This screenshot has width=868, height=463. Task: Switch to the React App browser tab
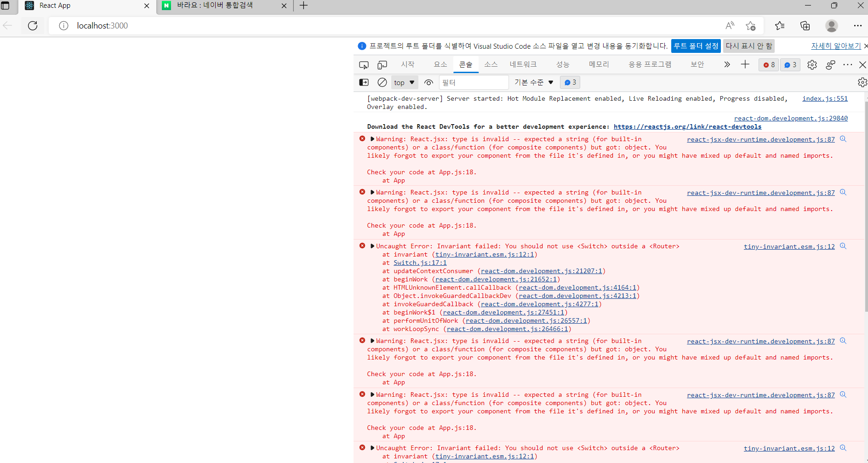pyautogui.click(x=87, y=6)
